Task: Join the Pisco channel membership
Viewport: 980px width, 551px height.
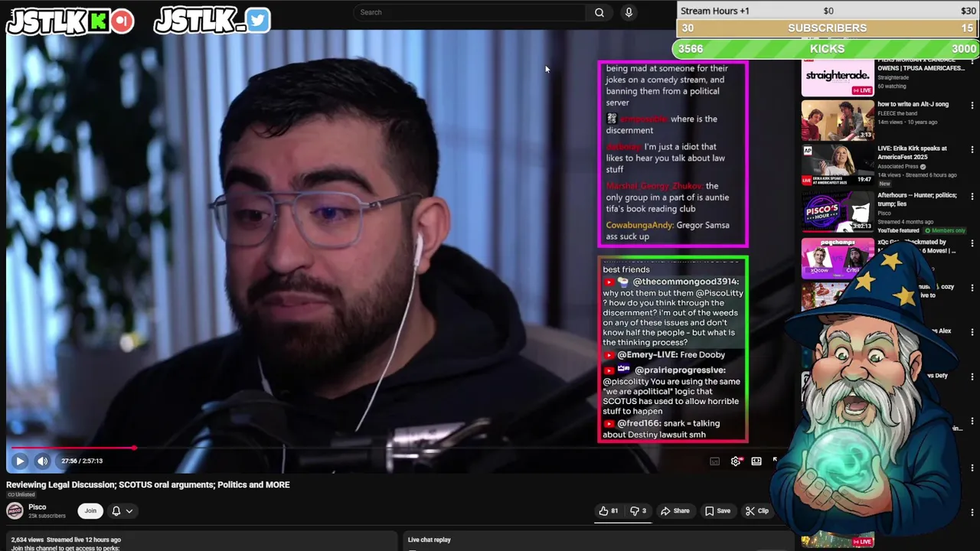Action: pos(90,510)
